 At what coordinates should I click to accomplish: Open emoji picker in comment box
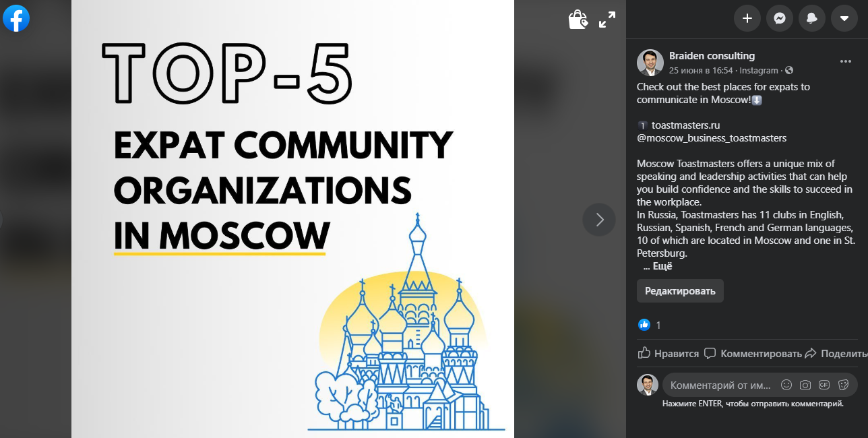[x=786, y=385]
